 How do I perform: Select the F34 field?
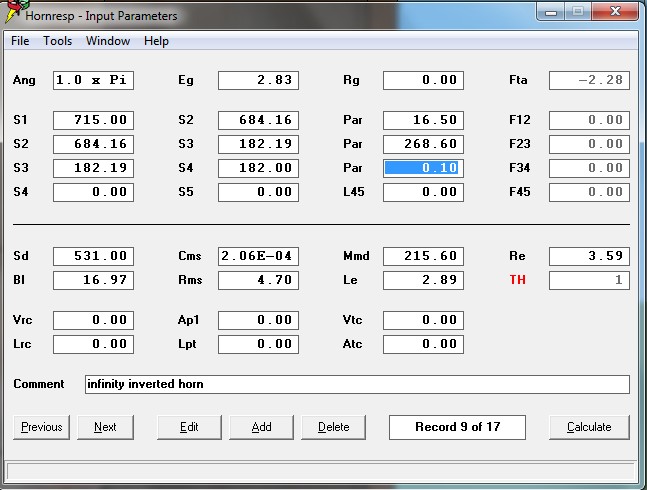tap(589, 168)
